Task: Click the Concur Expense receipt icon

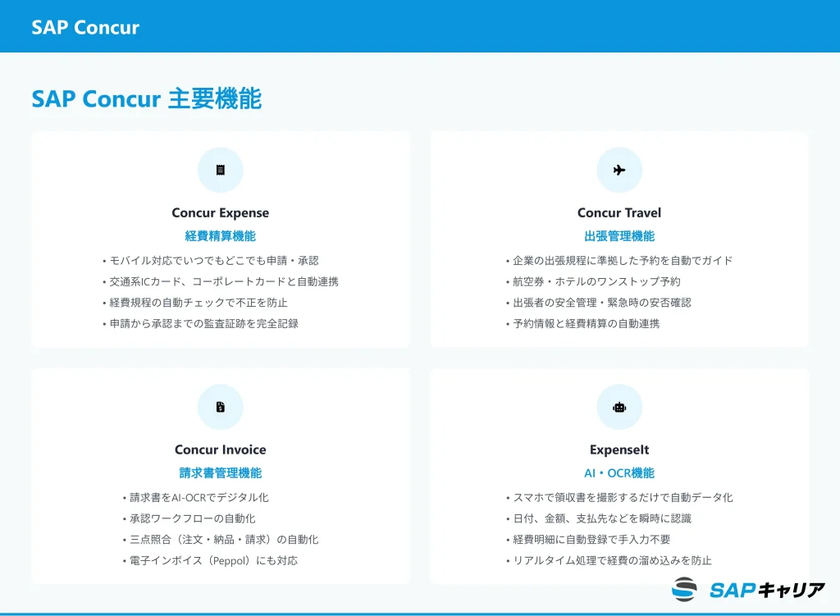Action: click(x=220, y=170)
